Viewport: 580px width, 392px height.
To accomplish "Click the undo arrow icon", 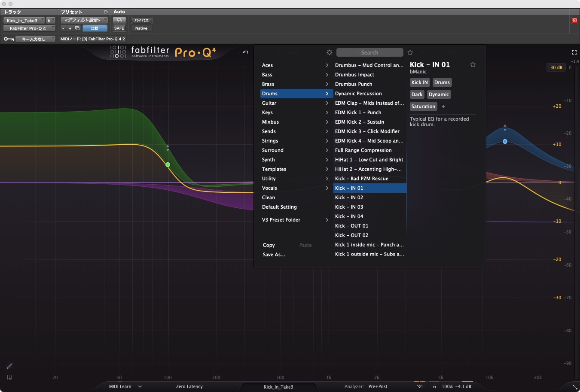I will (245, 52).
